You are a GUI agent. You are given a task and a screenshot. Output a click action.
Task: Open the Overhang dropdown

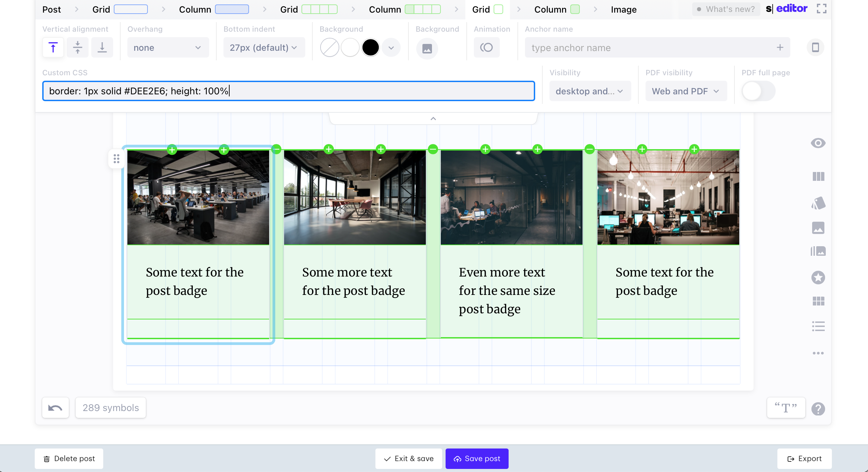(x=168, y=48)
